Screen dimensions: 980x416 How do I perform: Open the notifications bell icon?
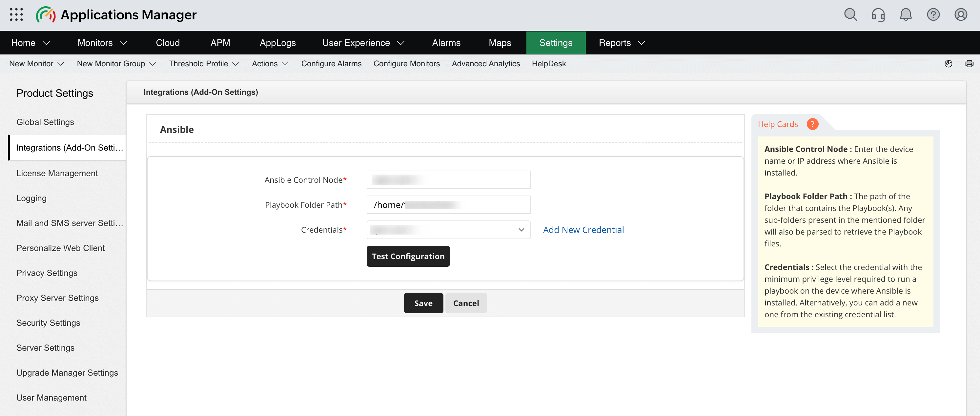click(x=906, y=15)
